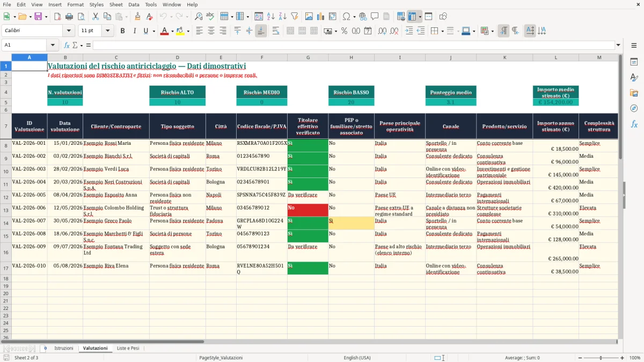Open the Font Name dropdown
644x362 pixels.
point(68,31)
